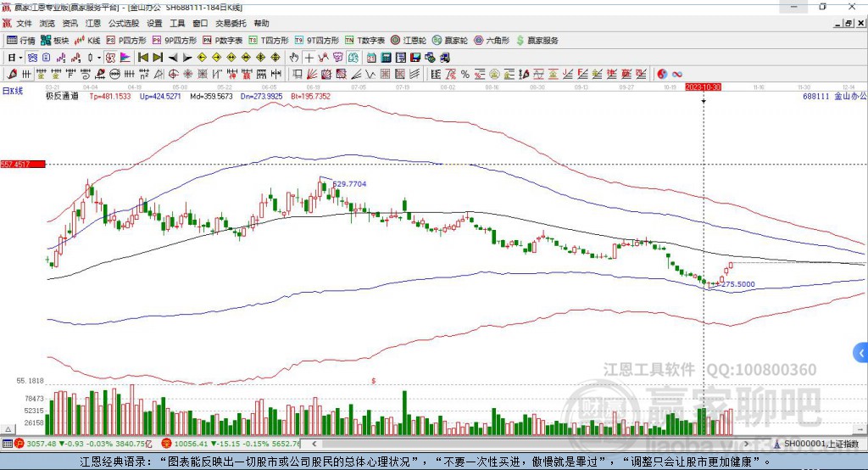868x470 pixels.
Task: Open the 赢家轮 wheel tool
Action: click(450, 41)
